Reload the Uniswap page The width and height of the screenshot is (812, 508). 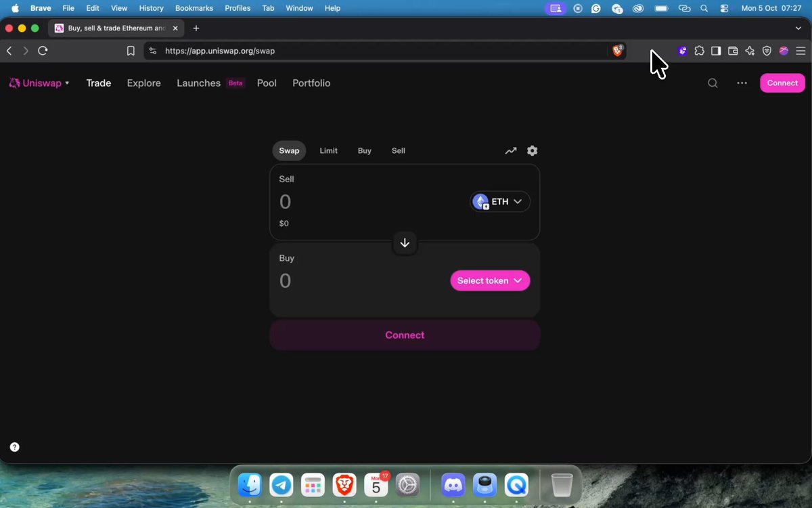(43, 51)
